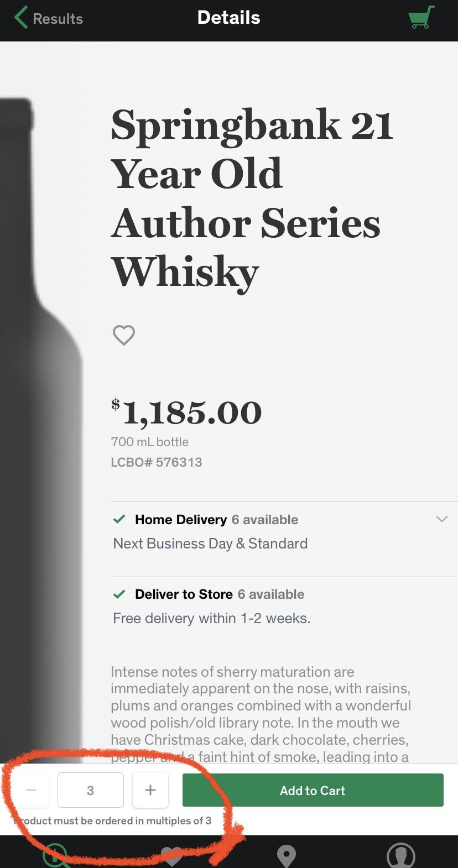This screenshot has width=458, height=868.
Task: Tap the product description text
Action: 261,714
